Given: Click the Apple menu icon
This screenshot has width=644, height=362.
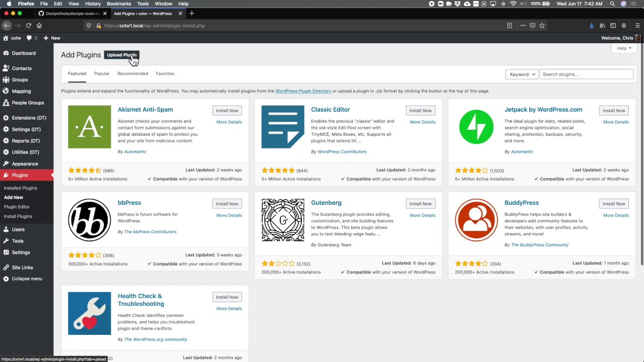Looking at the screenshot, I should tap(9, 4).
